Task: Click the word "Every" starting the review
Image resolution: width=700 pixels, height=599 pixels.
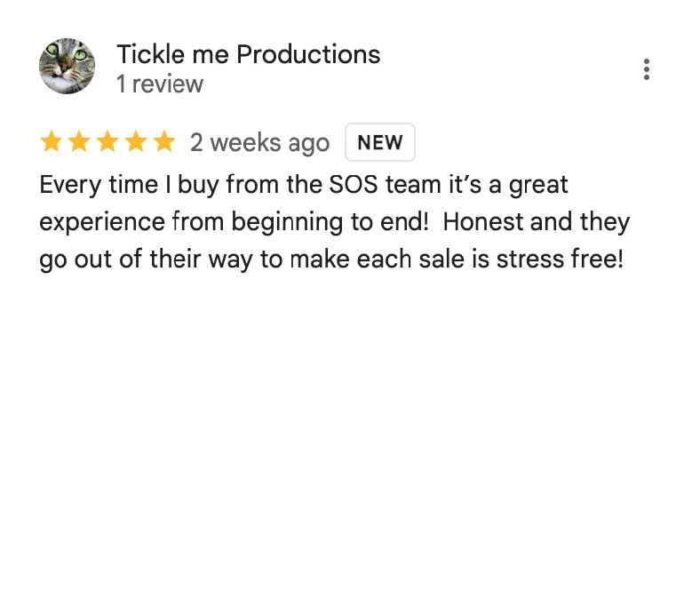Action: 68,186
